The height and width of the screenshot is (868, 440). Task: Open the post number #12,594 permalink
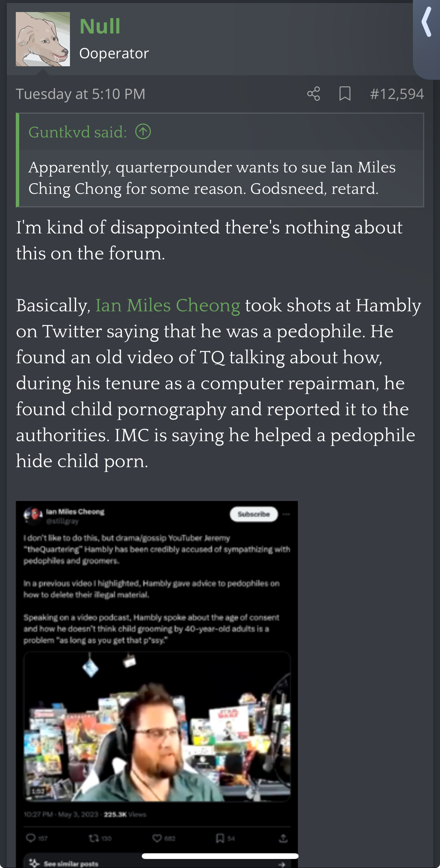pos(397,94)
